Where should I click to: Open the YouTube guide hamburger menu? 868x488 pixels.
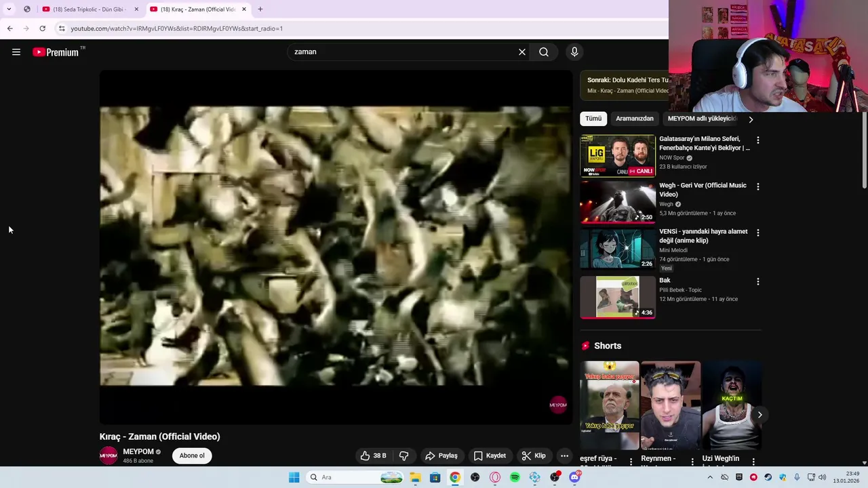pos(16,52)
